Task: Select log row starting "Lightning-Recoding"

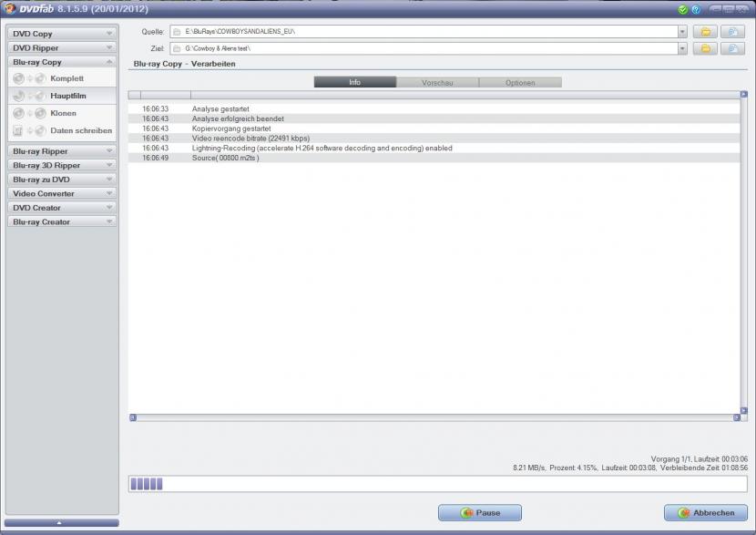Action: 434,148
